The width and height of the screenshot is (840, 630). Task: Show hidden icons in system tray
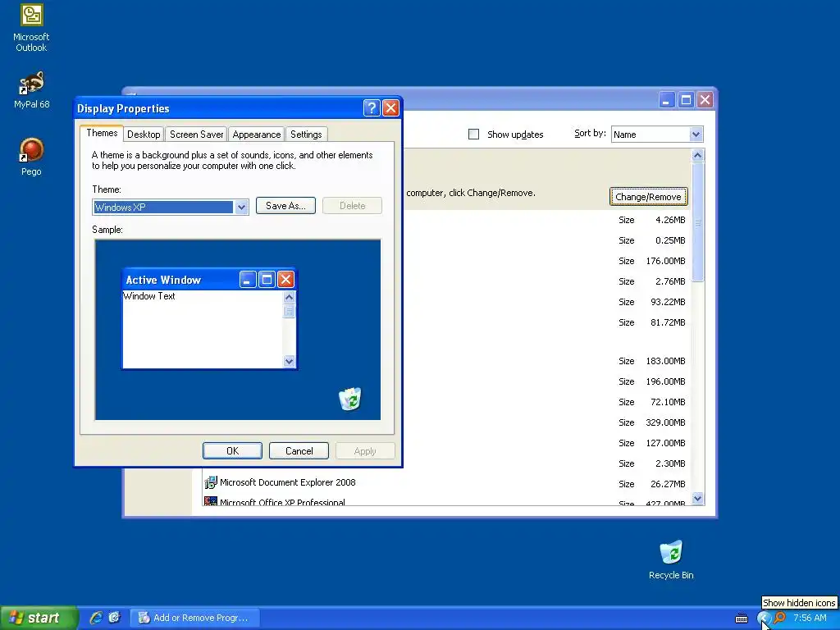click(x=764, y=619)
